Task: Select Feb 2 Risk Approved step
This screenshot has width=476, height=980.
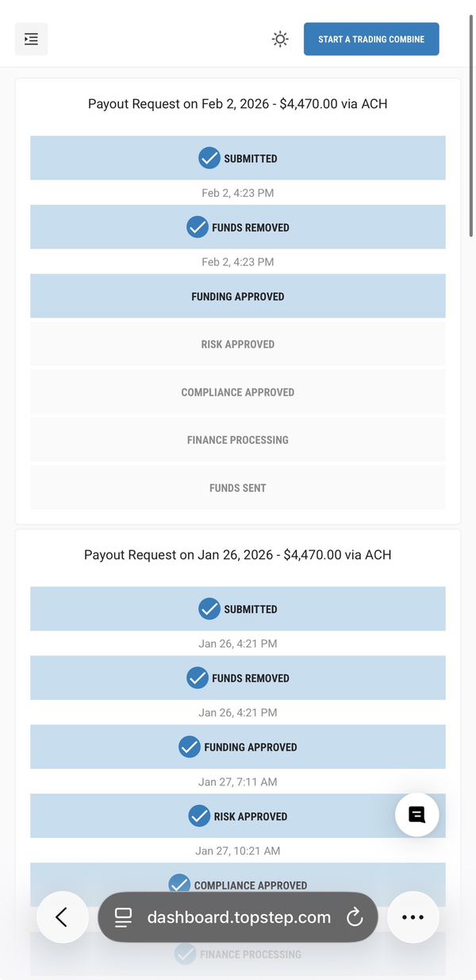Action: 237,344
